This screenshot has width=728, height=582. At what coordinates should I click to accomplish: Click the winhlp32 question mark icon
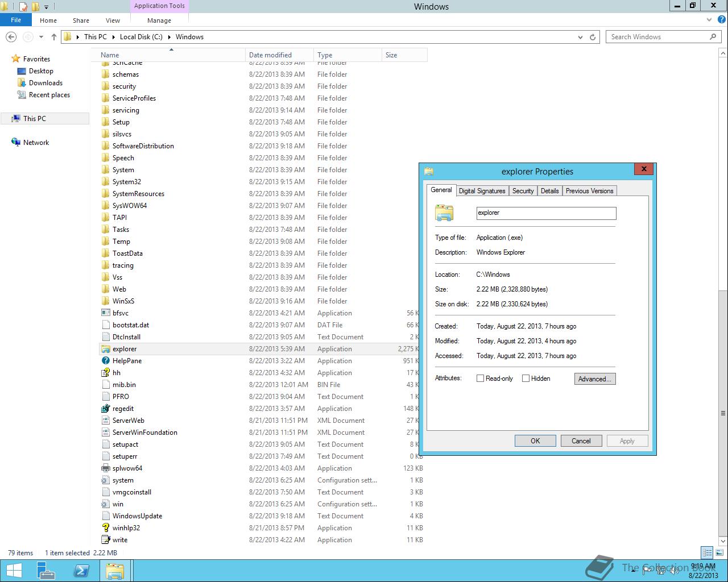click(105, 528)
